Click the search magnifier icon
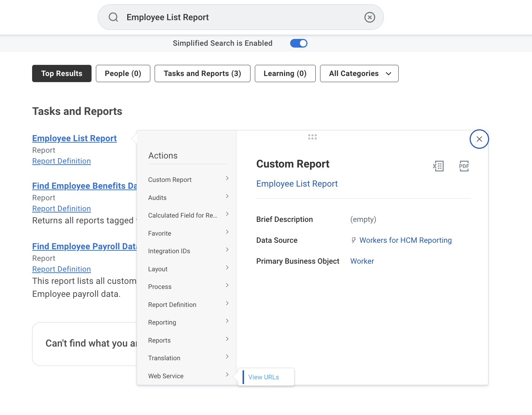 [114, 17]
